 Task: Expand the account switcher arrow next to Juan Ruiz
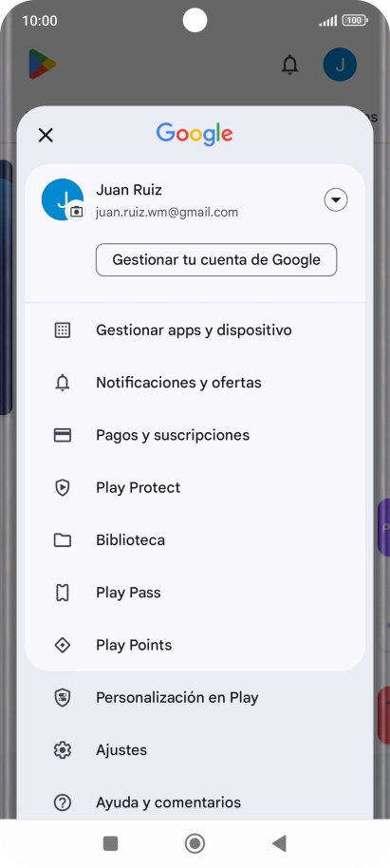[x=336, y=199]
